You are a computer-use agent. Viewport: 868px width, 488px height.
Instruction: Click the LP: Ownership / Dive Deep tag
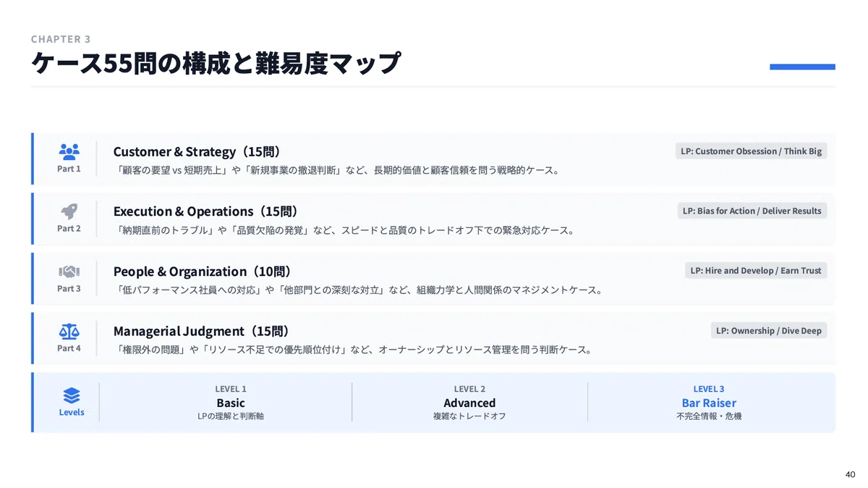pos(769,331)
